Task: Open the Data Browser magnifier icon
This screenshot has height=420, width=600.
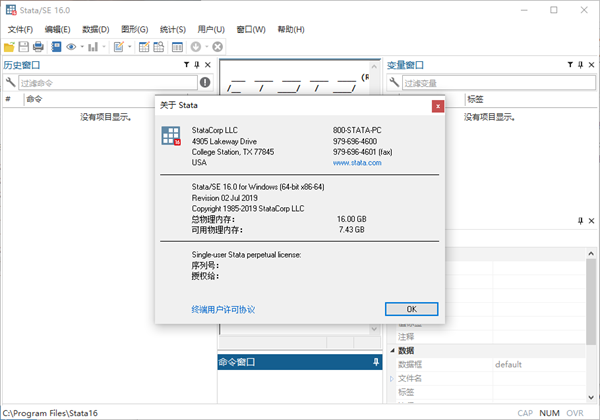Action: click(158, 47)
